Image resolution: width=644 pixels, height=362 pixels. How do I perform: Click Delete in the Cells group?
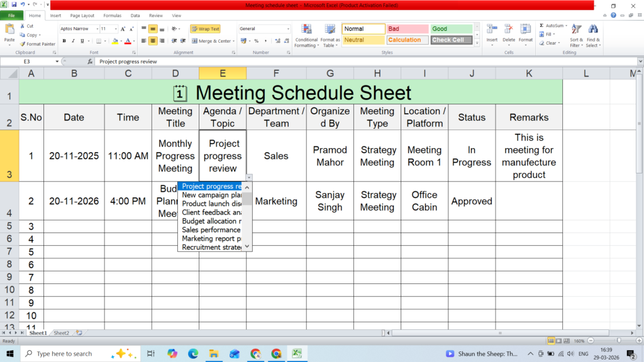click(508, 35)
